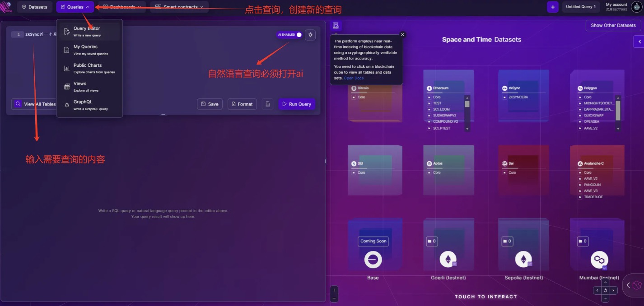Click the docs info icon above tooltip
Screen dimensions: 644x306
pos(336,26)
